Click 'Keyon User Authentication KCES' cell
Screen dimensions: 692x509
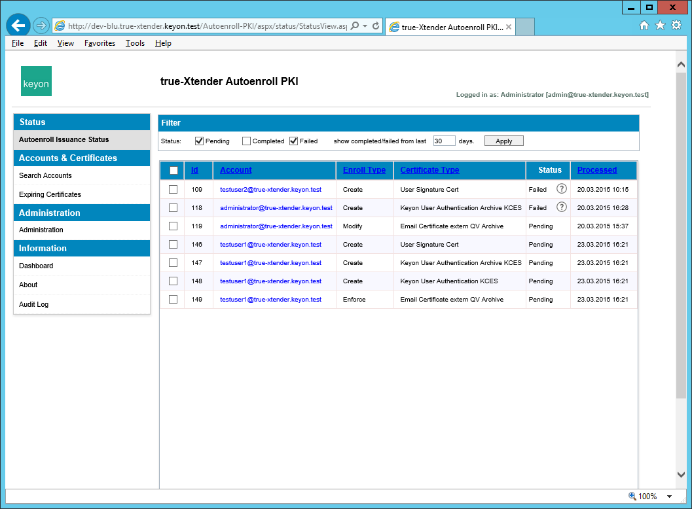point(449,281)
